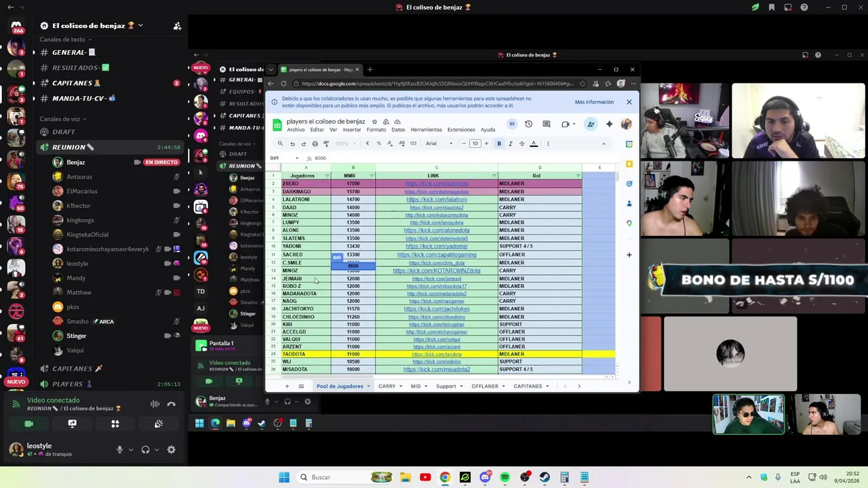
Task: Open the Herramientas menu
Action: click(x=426, y=130)
